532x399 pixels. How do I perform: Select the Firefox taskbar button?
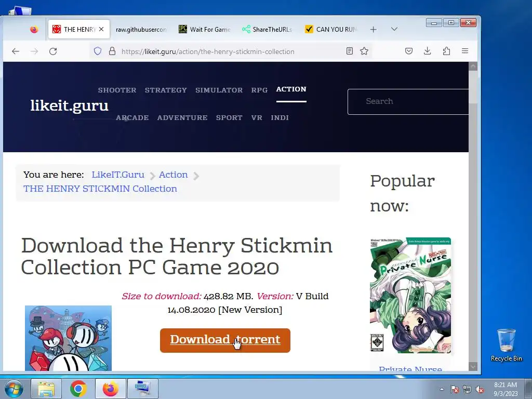(110, 389)
